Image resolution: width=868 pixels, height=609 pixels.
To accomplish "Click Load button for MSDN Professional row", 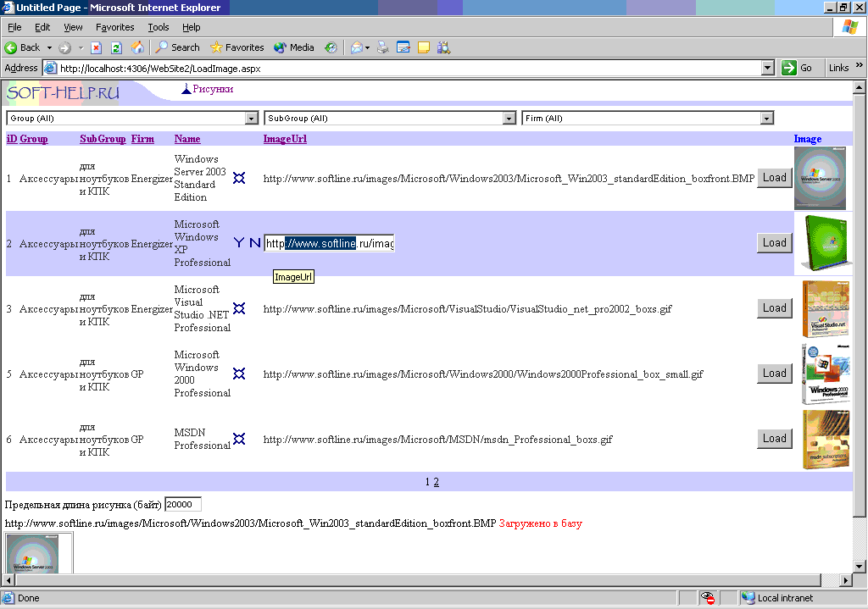I will pyautogui.click(x=775, y=439).
